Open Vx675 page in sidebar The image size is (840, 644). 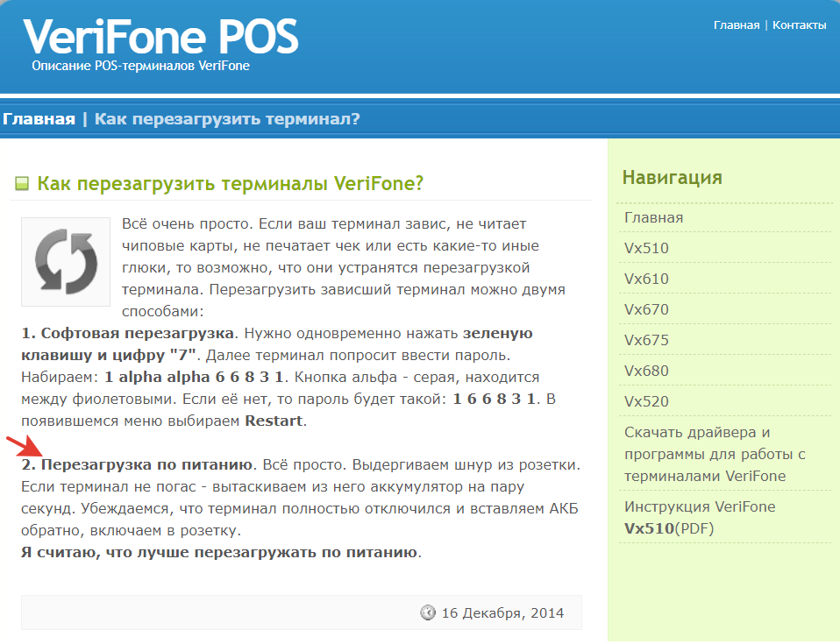pyautogui.click(x=646, y=340)
